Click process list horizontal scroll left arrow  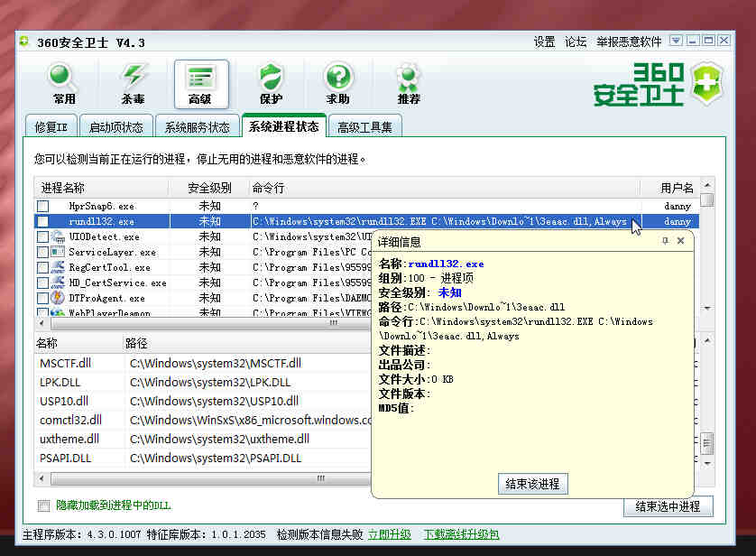(41, 322)
